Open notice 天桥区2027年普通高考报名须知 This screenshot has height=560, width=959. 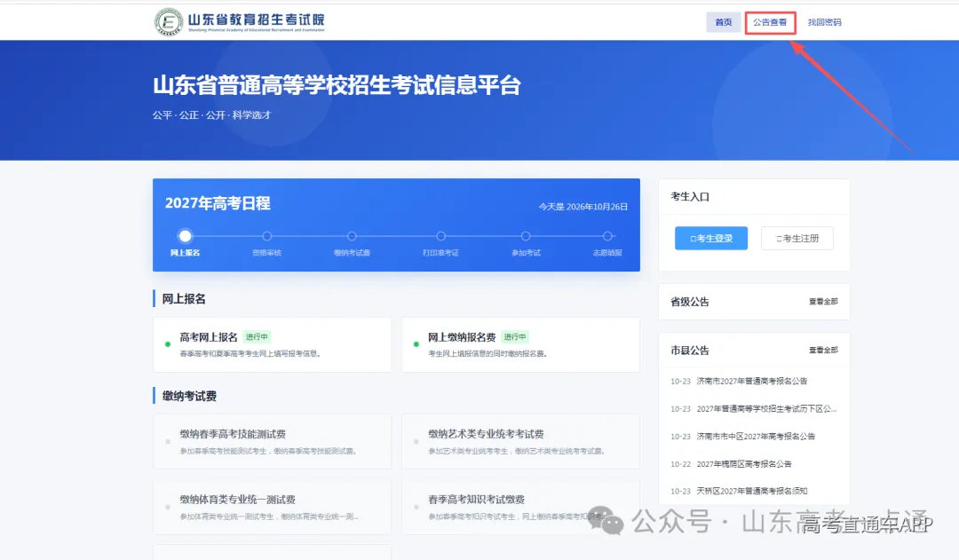(x=752, y=491)
